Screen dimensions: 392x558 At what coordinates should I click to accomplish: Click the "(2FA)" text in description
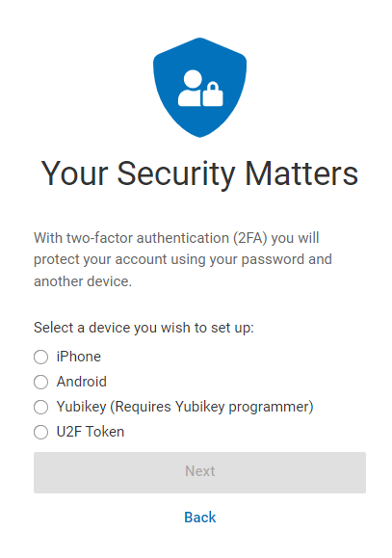tap(250, 238)
